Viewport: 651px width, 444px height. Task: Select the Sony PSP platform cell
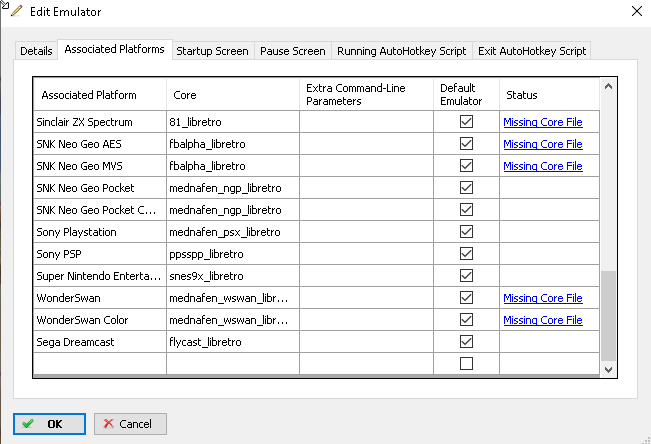(x=100, y=254)
